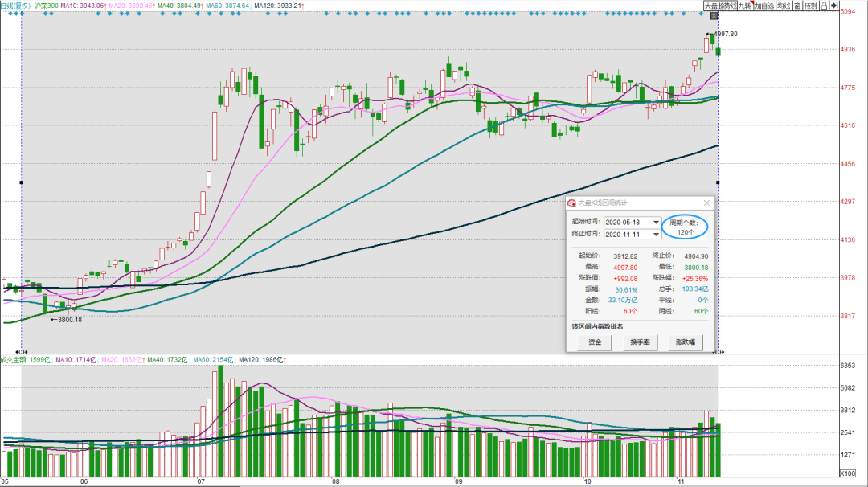
Task: Click the MA60: 3874.64 indicator label
Action: click(228, 6)
